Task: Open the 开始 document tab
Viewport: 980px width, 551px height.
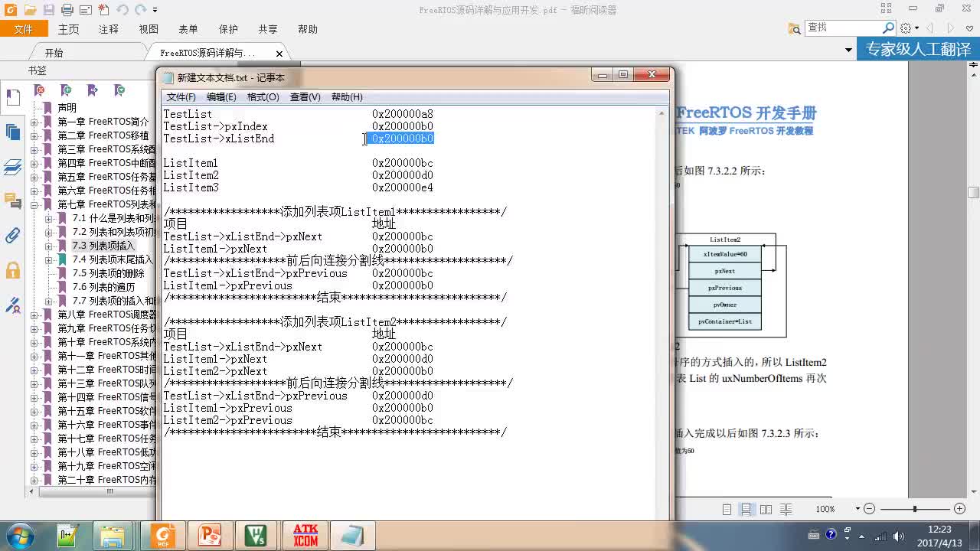Action: (x=54, y=53)
